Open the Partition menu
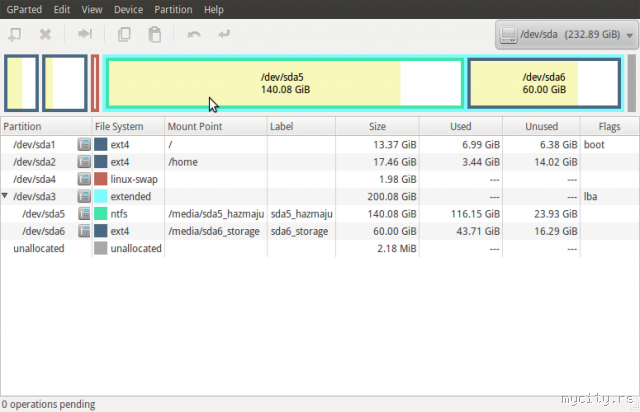640x412 pixels. (x=173, y=9)
